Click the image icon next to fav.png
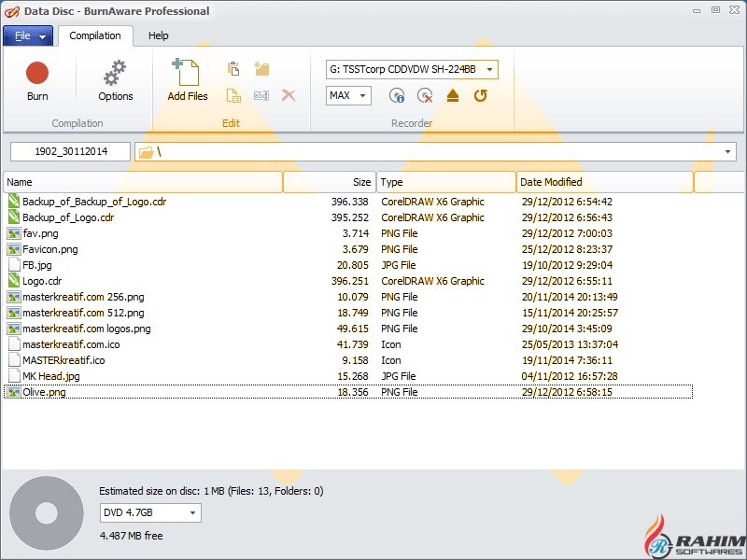Viewport: 747px width, 560px height. 14,233
